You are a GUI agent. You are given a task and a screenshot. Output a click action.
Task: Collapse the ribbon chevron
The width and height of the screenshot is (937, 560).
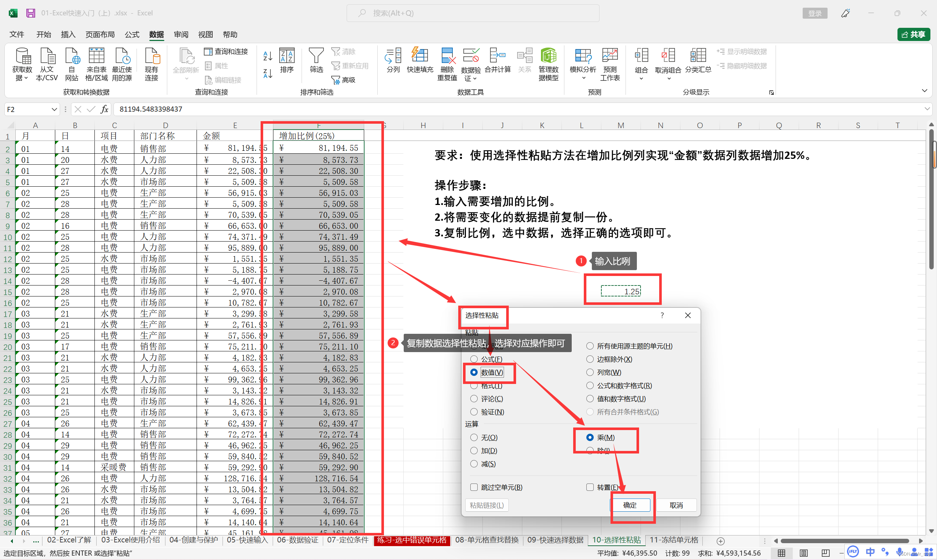[x=924, y=91]
